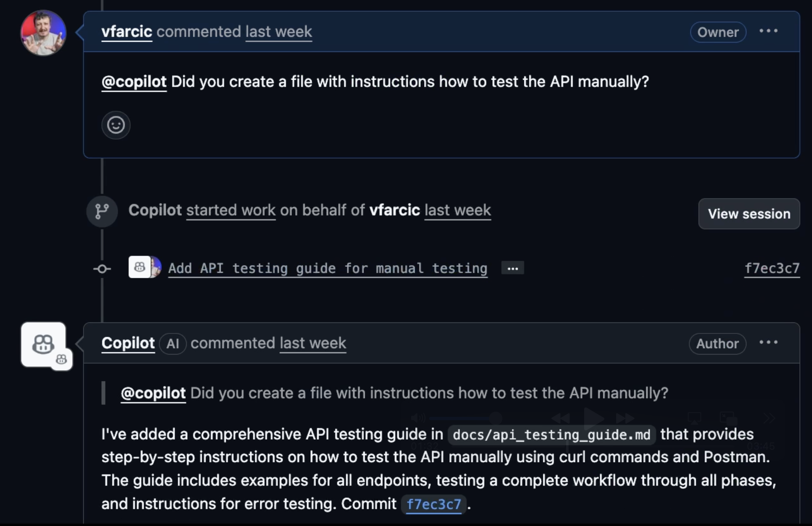Image resolution: width=812 pixels, height=526 pixels.
Task: Click the commit node icon on the timeline
Action: [102, 268]
